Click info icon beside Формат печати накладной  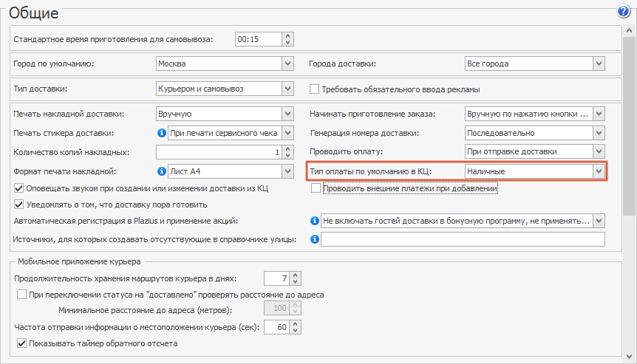161,171
